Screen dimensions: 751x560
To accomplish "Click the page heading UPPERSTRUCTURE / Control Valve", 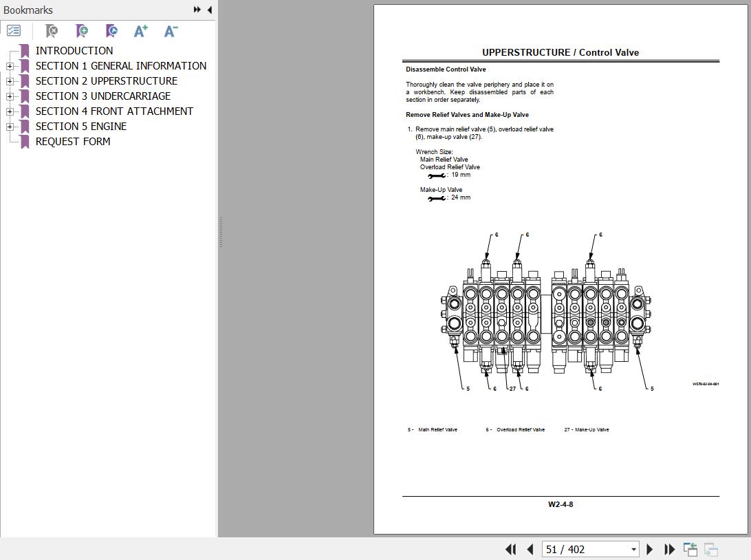I will pos(560,53).
